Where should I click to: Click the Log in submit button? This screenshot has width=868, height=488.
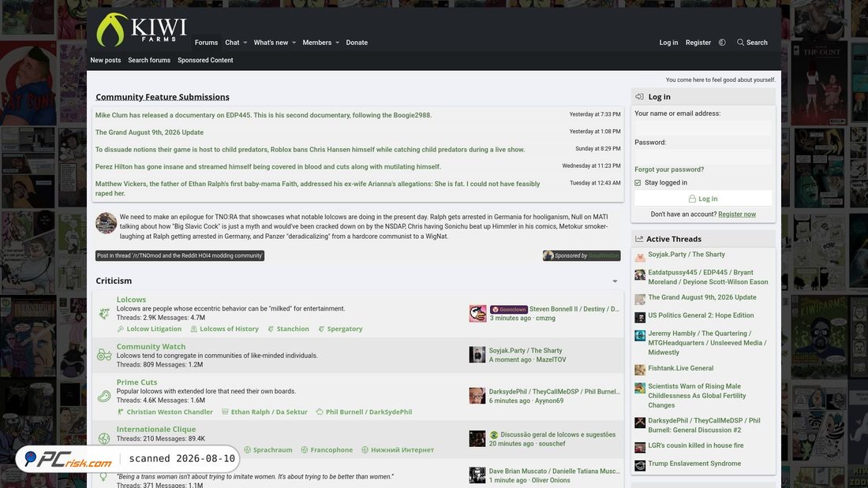(703, 199)
